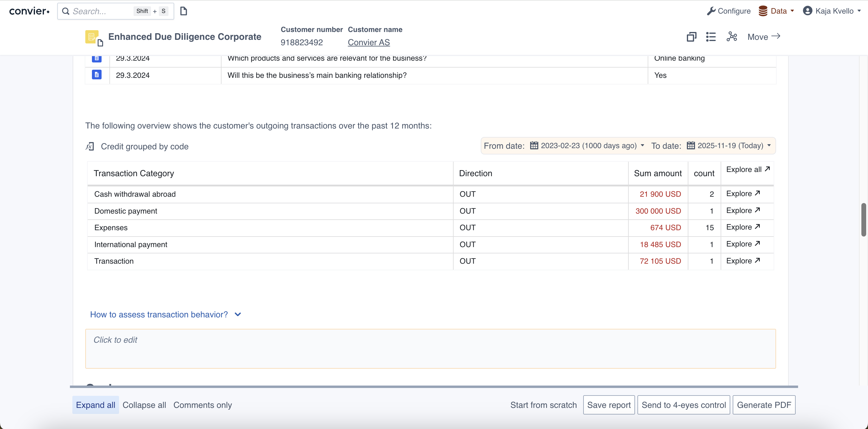
Task: Click the yellow report note icon
Action: [x=92, y=37]
